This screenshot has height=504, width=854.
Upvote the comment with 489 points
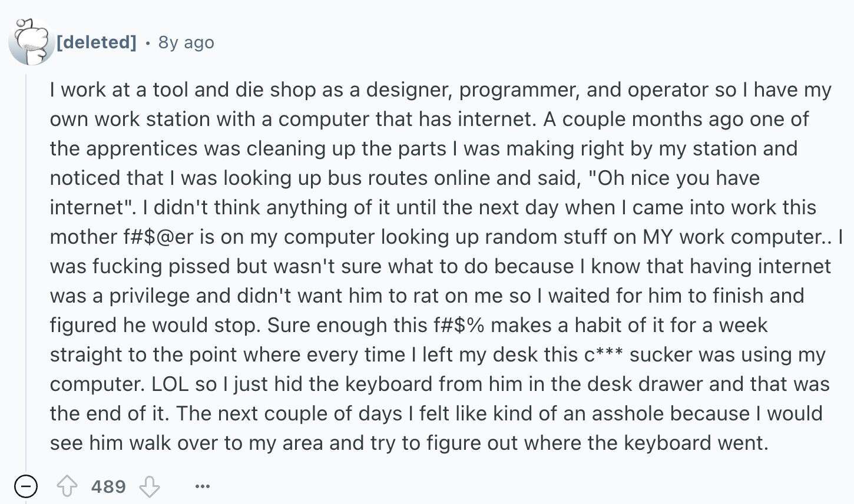[x=67, y=486]
